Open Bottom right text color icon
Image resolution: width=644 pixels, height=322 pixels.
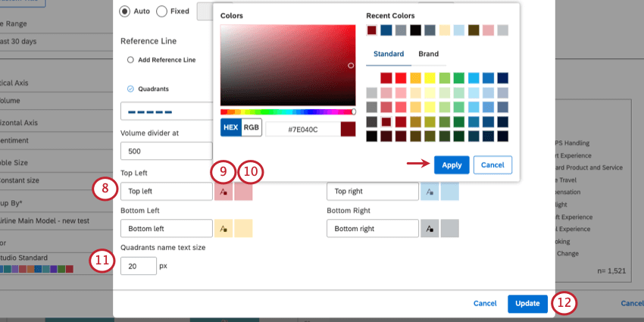pos(430,228)
